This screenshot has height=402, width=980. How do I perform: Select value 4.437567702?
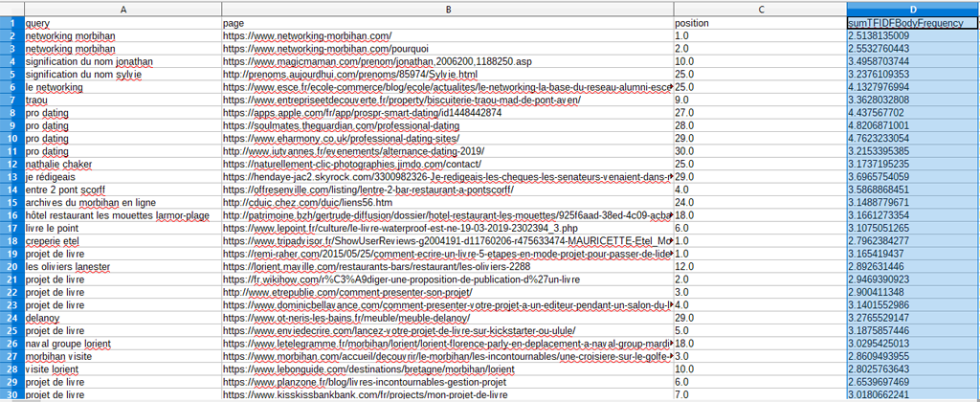(913, 113)
